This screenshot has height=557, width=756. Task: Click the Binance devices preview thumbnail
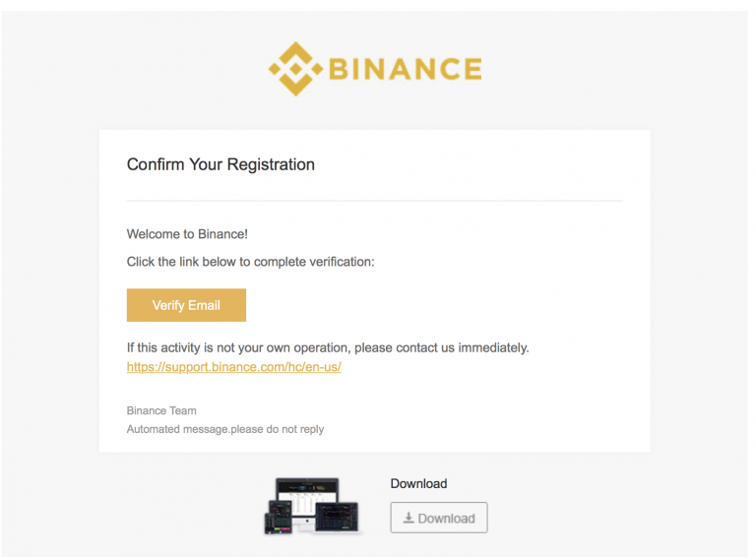312,506
